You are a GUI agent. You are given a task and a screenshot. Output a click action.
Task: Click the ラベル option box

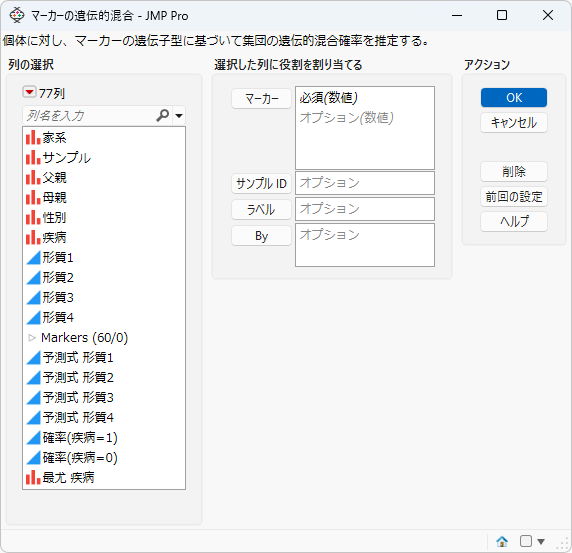coord(365,209)
